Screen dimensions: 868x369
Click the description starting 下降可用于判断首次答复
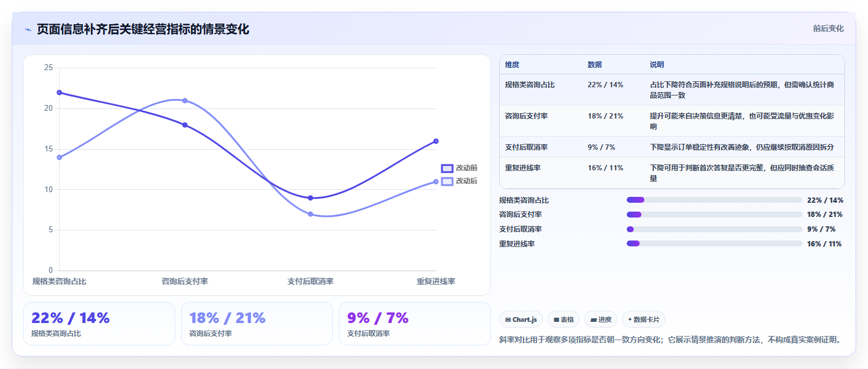(x=742, y=173)
